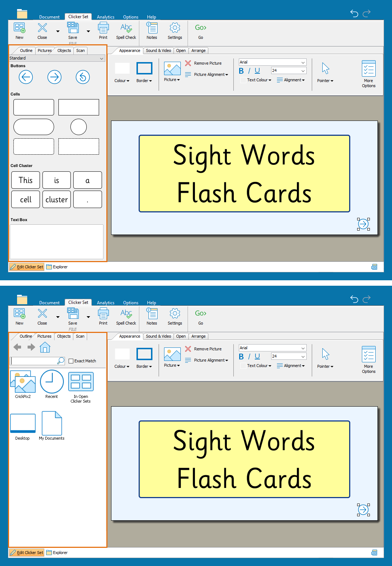Click the white Colour swatch in upper window

(x=122, y=68)
